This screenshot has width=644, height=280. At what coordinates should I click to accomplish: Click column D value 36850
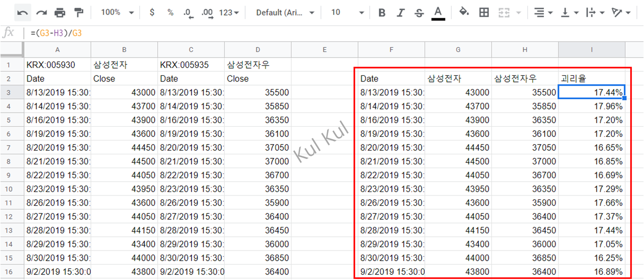tap(258, 258)
